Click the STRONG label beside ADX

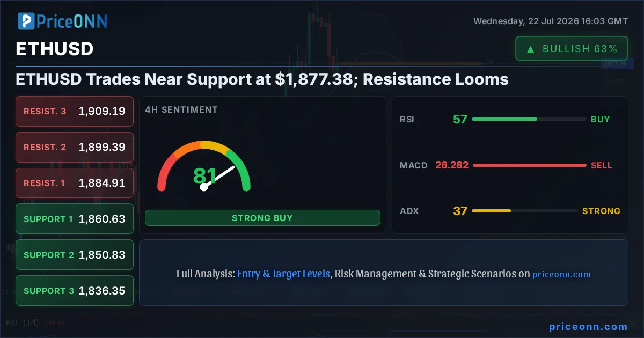[601, 211]
